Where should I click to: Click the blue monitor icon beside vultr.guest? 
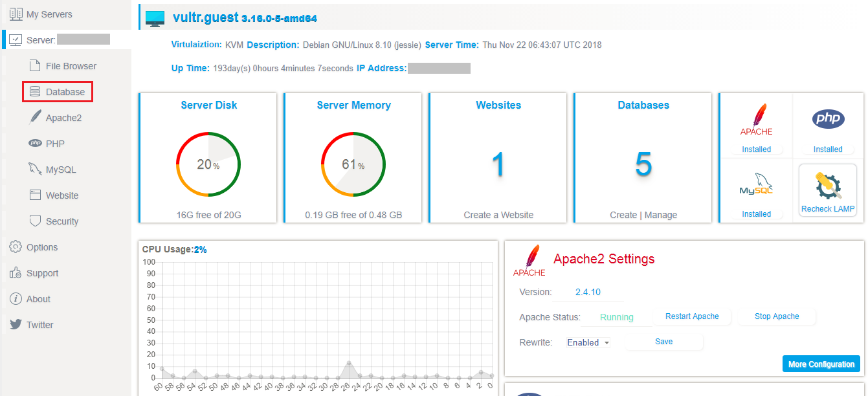155,19
